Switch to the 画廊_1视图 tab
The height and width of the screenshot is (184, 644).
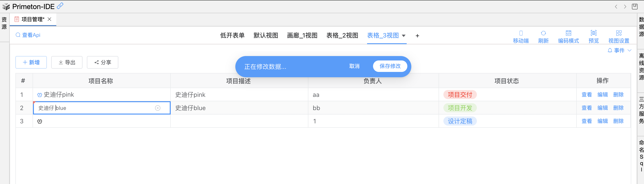(302, 36)
